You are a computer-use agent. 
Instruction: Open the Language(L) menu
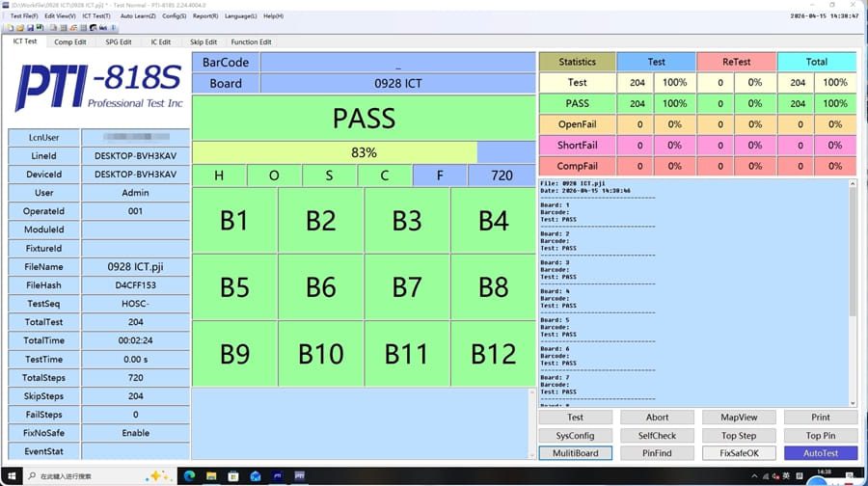(x=240, y=16)
